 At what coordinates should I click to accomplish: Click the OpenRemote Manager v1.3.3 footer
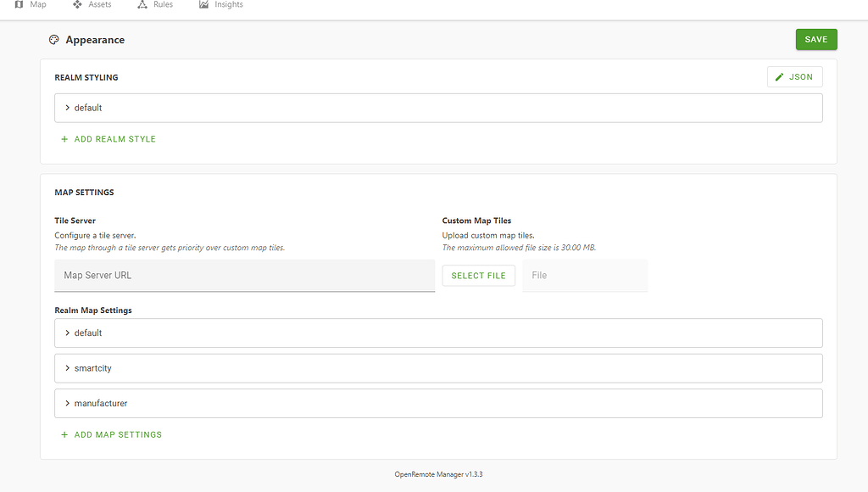pyautogui.click(x=438, y=474)
